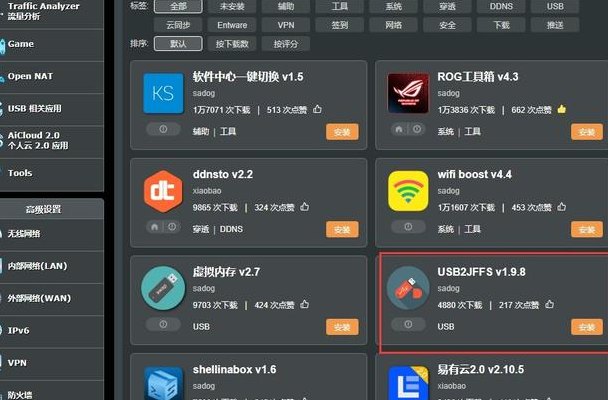
Task: Open info icon under wifi boost
Action: point(408,227)
